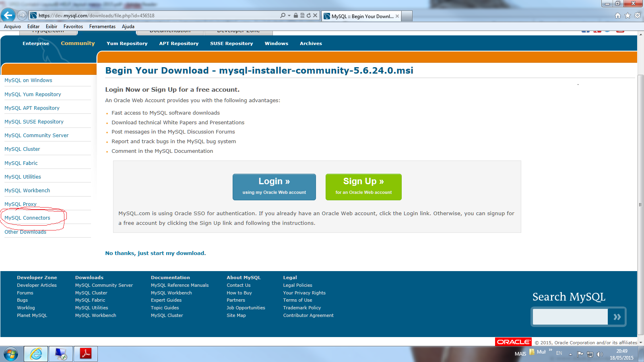
Task: Go to SUSE Repository in navigation
Action: 231,43
